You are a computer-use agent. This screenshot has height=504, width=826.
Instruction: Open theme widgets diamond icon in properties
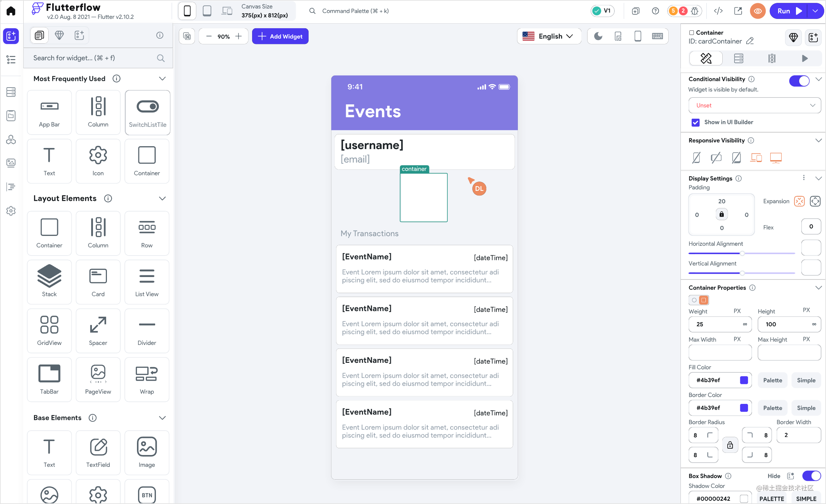pyautogui.click(x=793, y=37)
